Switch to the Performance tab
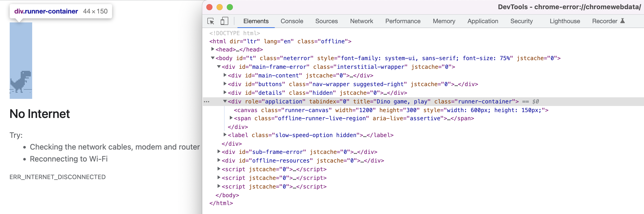Screen dimensions: 644x214 (403, 21)
